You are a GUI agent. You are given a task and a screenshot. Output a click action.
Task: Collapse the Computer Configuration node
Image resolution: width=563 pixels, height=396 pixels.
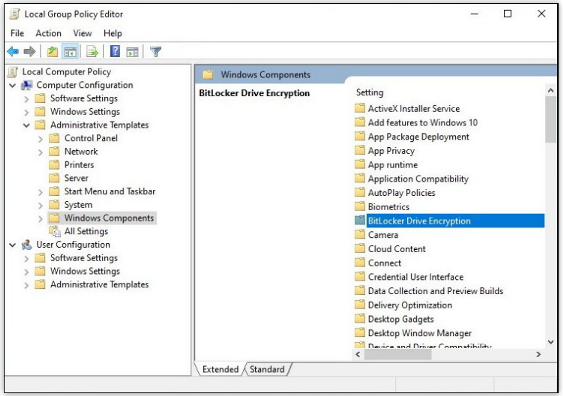13,85
